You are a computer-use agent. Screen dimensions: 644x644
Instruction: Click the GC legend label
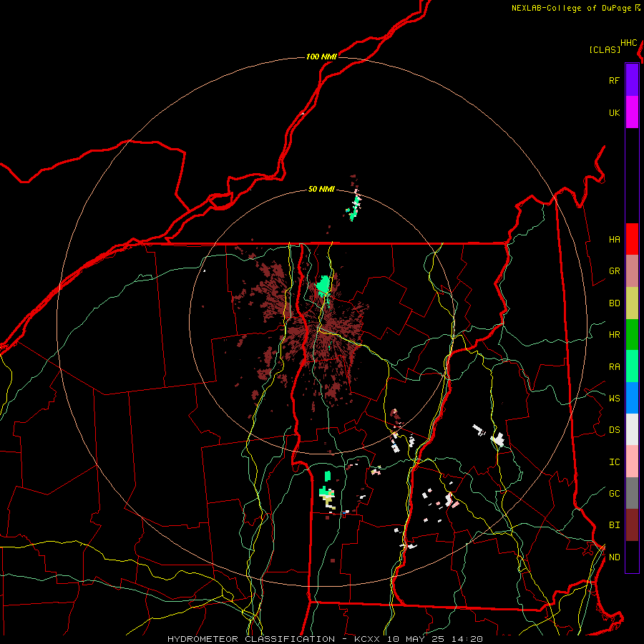pyautogui.click(x=614, y=494)
